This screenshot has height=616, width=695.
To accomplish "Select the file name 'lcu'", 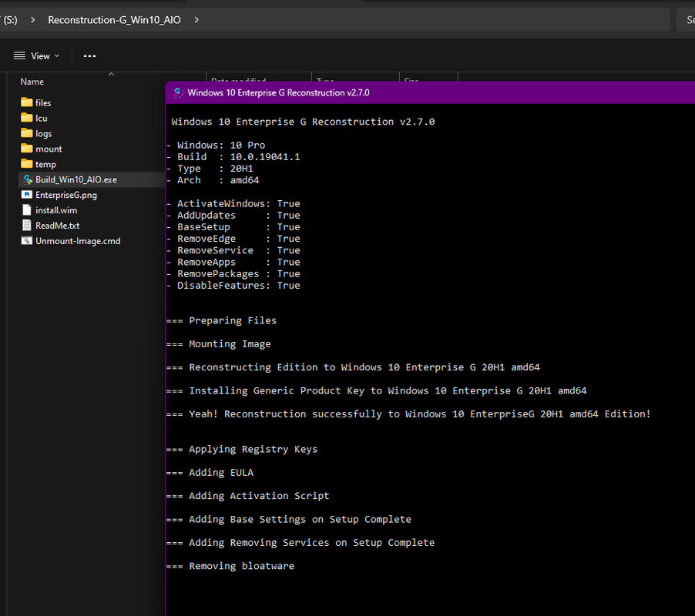I will tap(41, 119).
